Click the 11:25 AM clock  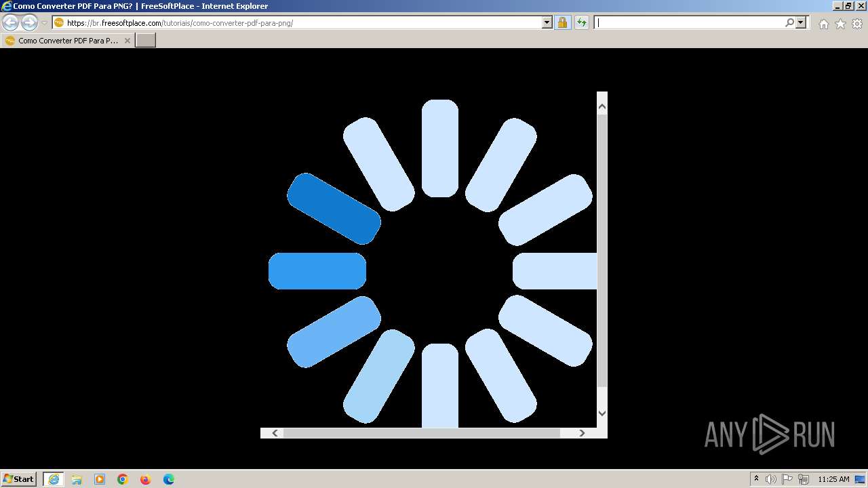(833, 479)
